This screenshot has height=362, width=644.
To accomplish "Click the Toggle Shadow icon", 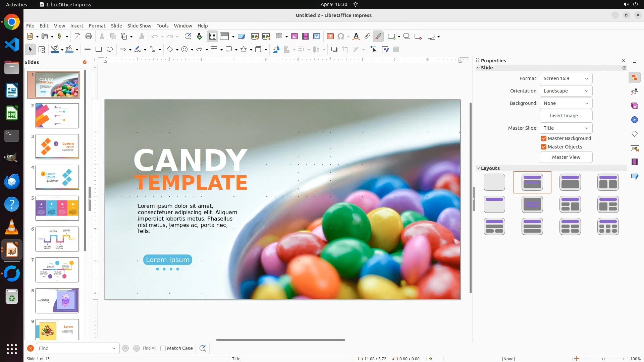I will tap(334, 50).
